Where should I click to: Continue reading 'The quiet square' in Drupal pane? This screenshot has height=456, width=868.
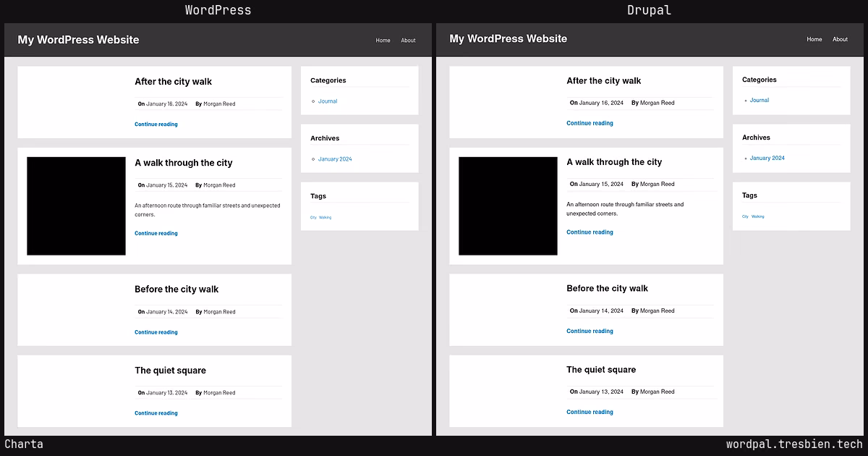pos(590,413)
